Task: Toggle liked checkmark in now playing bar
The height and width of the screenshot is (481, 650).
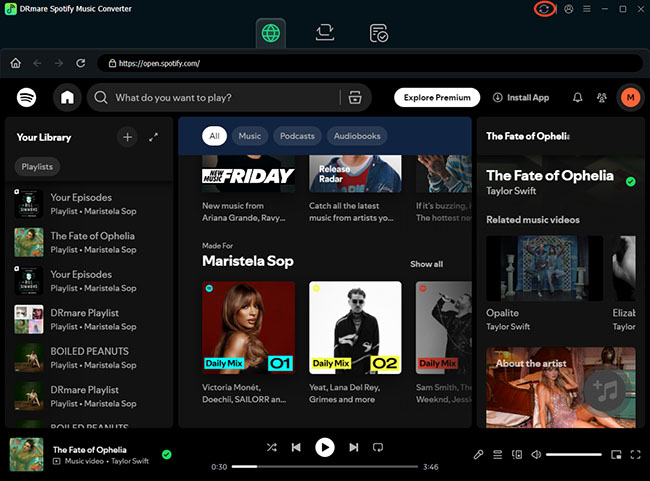Action: (x=167, y=454)
